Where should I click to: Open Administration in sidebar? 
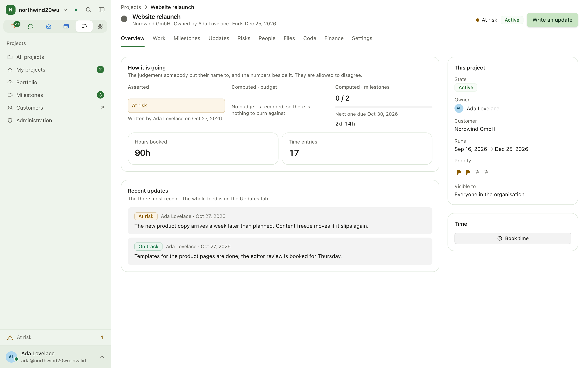pyautogui.click(x=55, y=120)
